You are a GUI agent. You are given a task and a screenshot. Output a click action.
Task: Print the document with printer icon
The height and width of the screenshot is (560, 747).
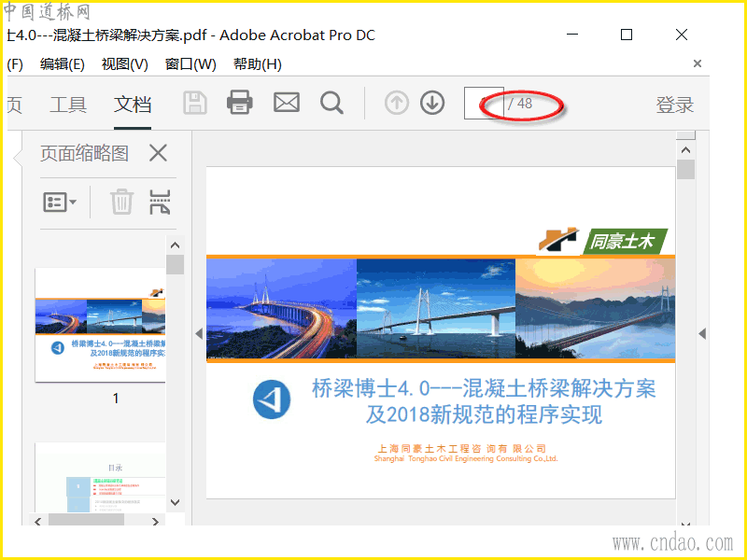[240, 103]
